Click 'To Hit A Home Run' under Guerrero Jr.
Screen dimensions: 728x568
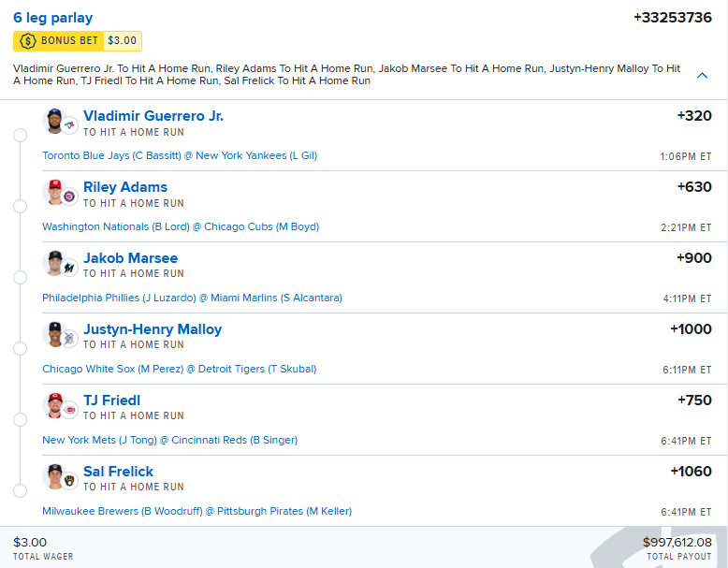[134, 132]
